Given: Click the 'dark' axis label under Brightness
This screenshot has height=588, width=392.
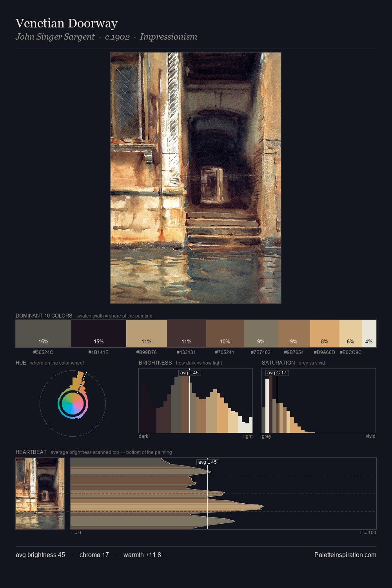Looking at the screenshot, I should coord(143,436).
